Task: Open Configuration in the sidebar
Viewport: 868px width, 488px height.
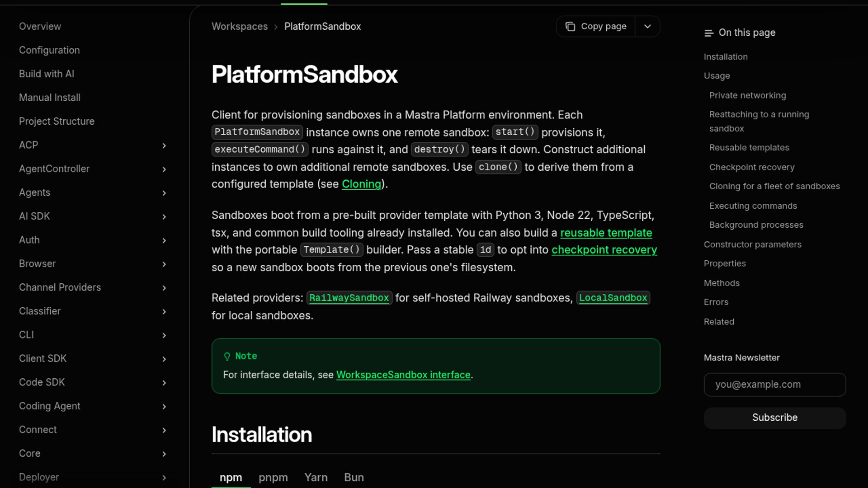Action: [49, 50]
